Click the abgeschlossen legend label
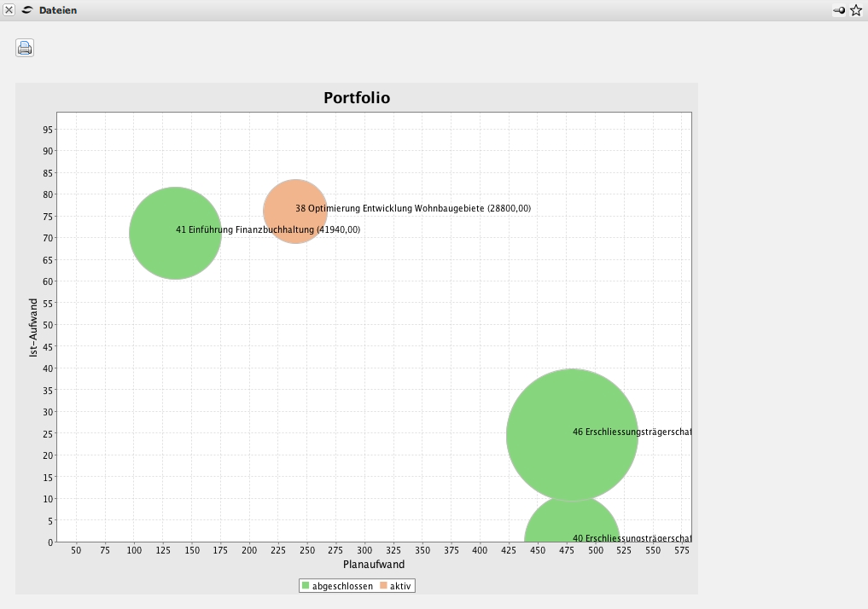This screenshot has width=868, height=609. 342,586
